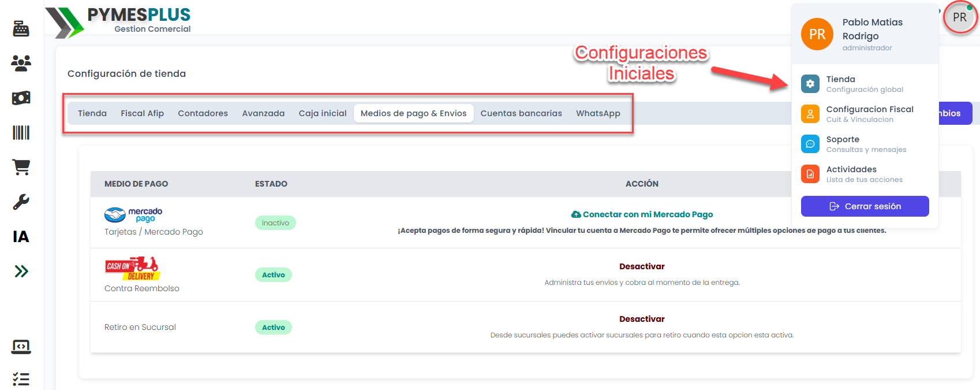Click cloud icon next to Conectar Mercado Pago
The height and width of the screenshot is (390, 980).
coord(576,214)
